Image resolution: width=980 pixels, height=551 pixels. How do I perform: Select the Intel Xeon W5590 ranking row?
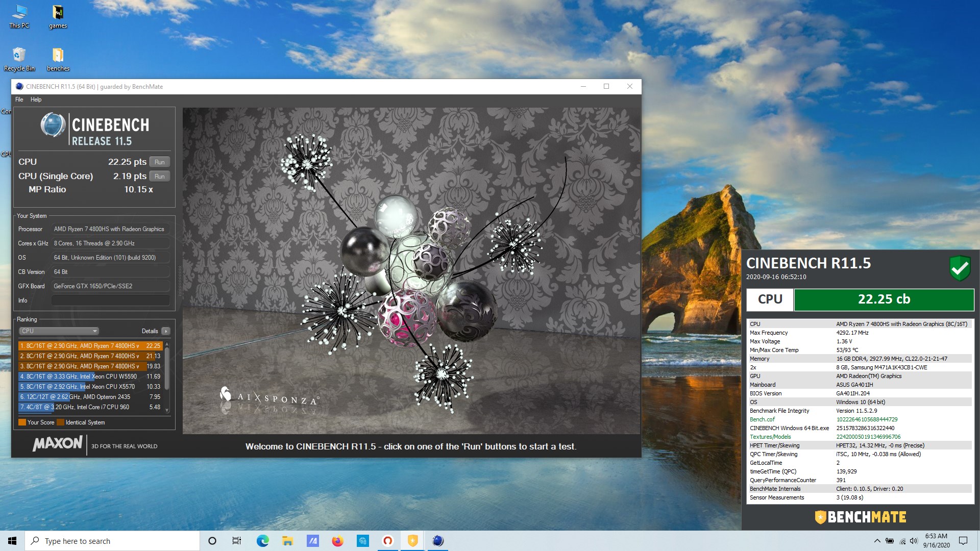pyautogui.click(x=90, y=376)
